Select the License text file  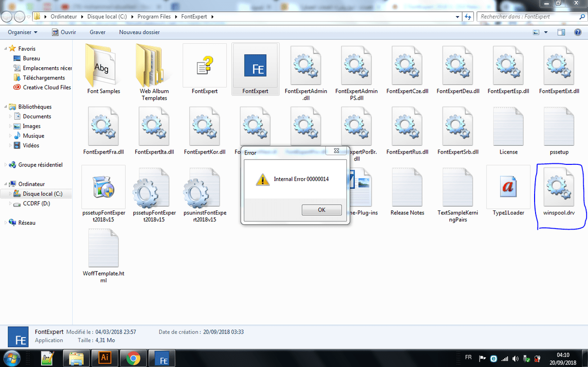click(508, 130)
